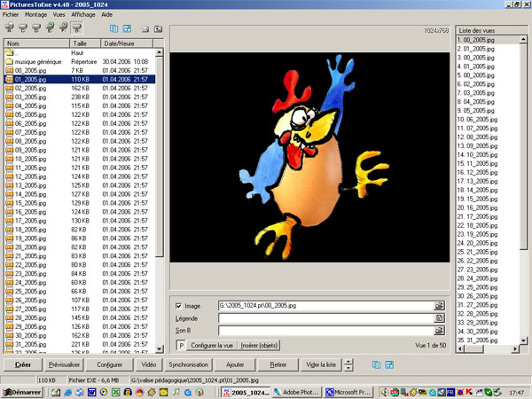Open the Aide menu
532x399 pixels.
click(x=106, y=14)
